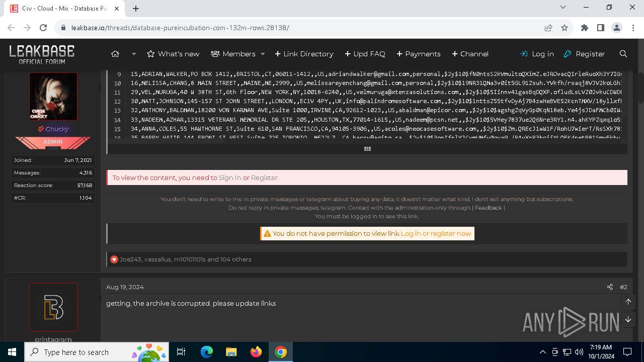Click the heart reaction icon
644x362 pixels.
point(114,259)
